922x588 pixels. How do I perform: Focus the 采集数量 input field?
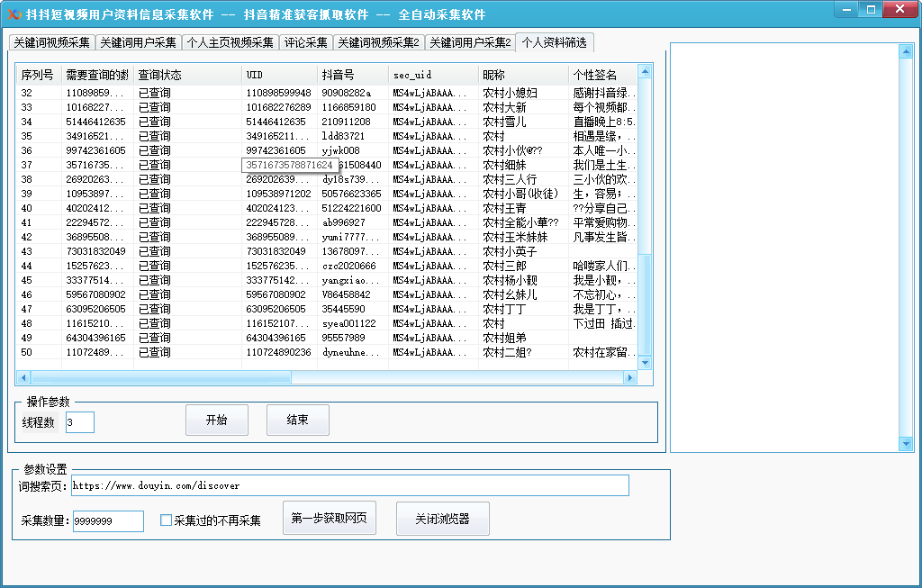click(108, 521)
